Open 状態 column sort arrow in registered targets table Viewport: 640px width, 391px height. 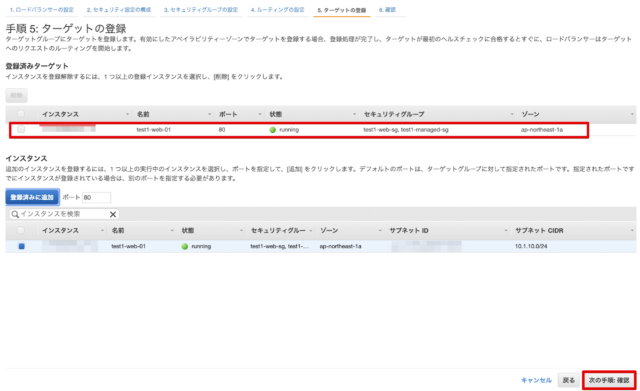point(354,114)
